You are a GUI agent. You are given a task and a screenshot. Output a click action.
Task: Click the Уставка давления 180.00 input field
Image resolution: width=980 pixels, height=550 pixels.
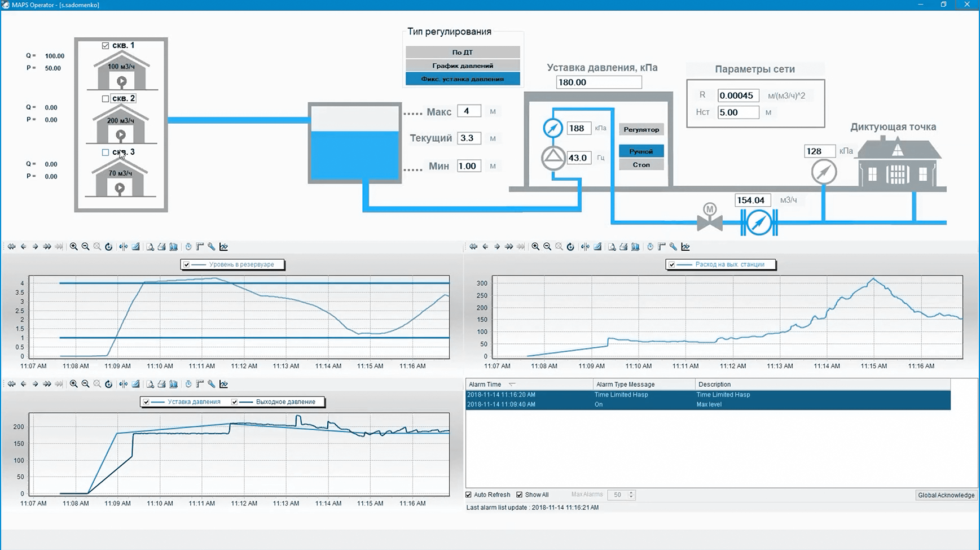598,82
